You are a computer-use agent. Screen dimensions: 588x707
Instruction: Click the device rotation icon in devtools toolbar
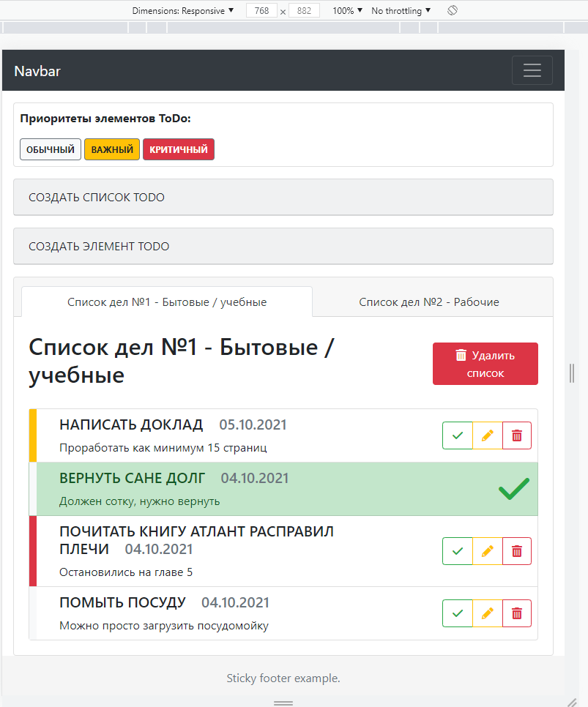click(x=453, y=10)
